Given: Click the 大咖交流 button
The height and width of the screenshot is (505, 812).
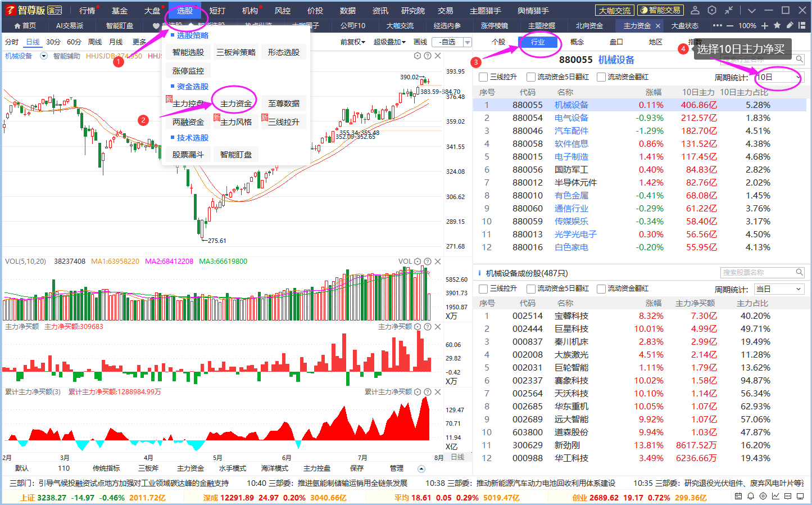Looking at the screenshot, I should (x=615, y=11).
